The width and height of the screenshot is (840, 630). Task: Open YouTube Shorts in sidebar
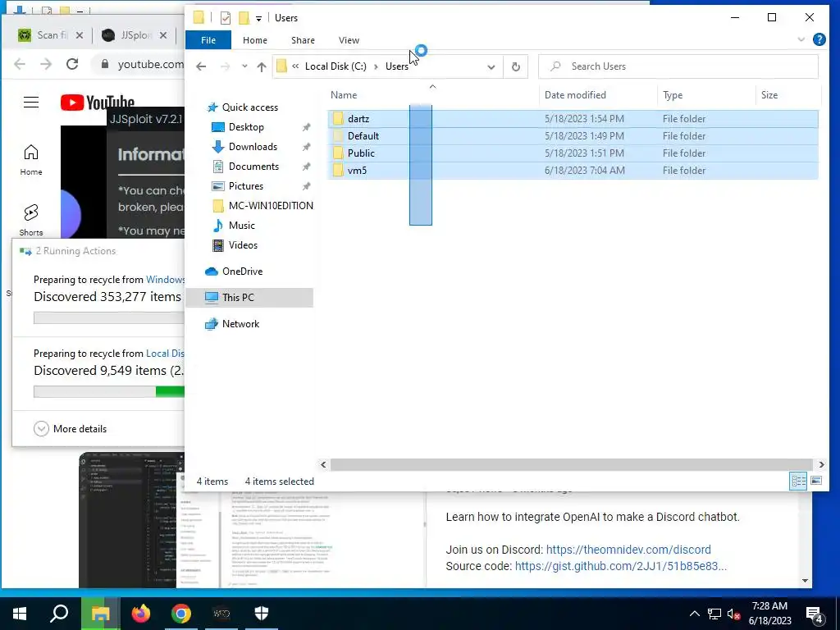pyautogui.click(x=31, y=220)
